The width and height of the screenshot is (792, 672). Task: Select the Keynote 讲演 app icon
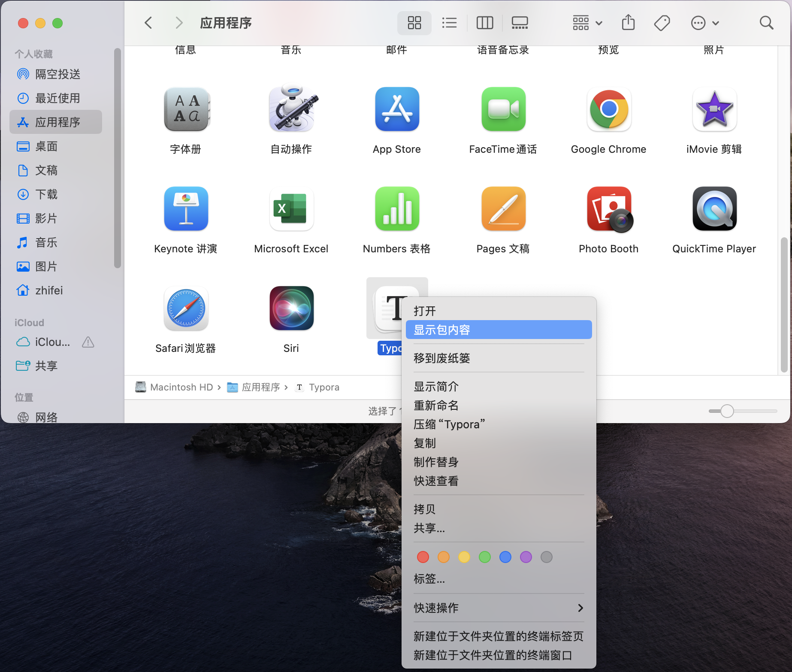pos(186,209)
